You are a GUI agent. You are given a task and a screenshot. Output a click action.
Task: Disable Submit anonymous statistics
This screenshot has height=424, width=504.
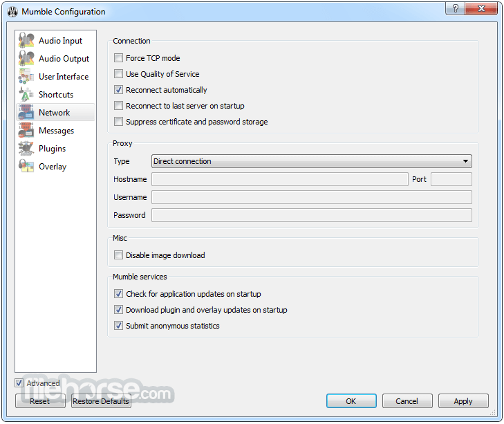click(118, 326)
